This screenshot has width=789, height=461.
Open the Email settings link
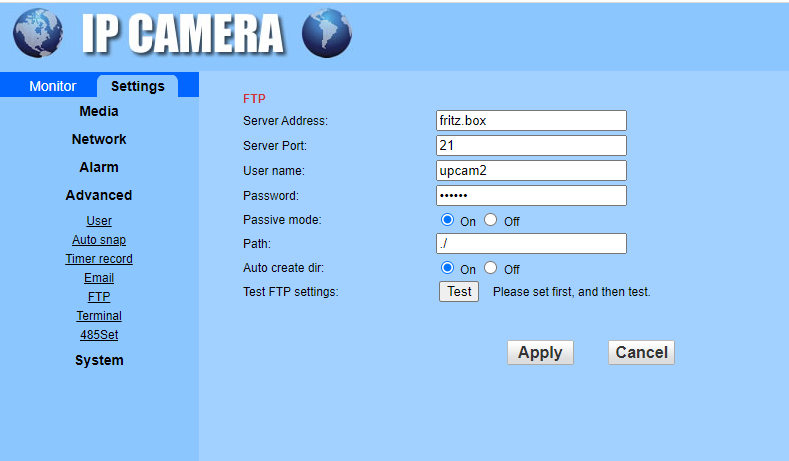(x=99, y=278)
